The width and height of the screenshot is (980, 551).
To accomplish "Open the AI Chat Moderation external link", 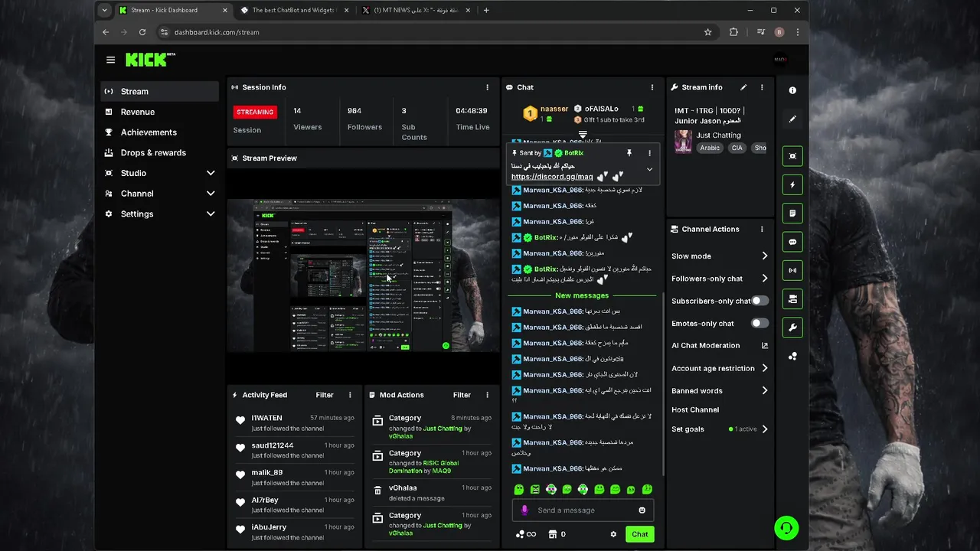I will point(764,346).
